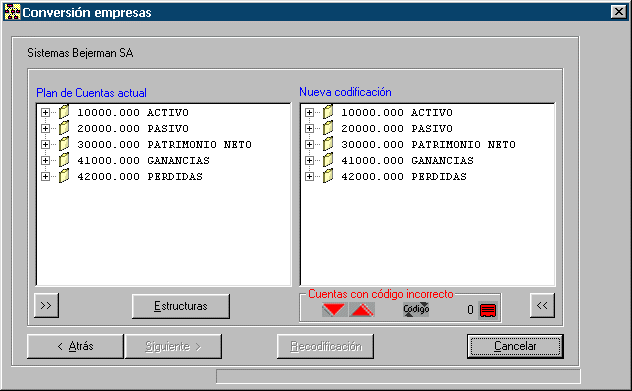632x391 pixels.
Task: Click the Recodificación button
Action: point(326,346)
